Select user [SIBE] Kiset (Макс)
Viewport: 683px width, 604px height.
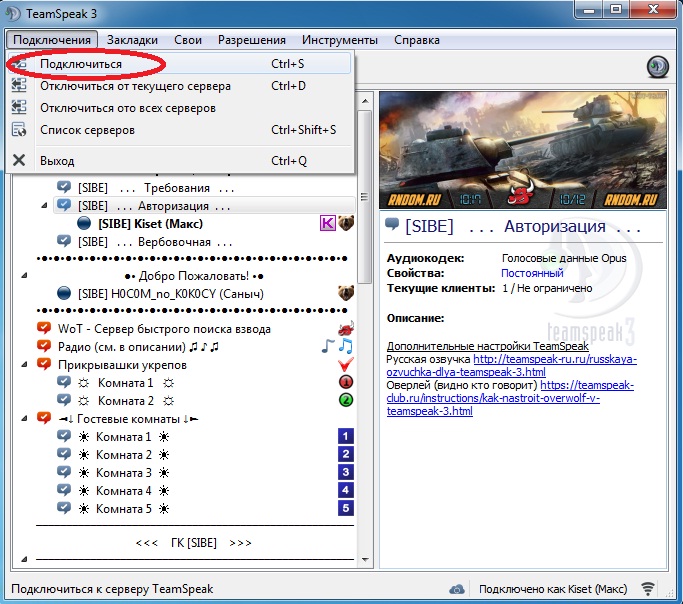[x=150, y=224]
